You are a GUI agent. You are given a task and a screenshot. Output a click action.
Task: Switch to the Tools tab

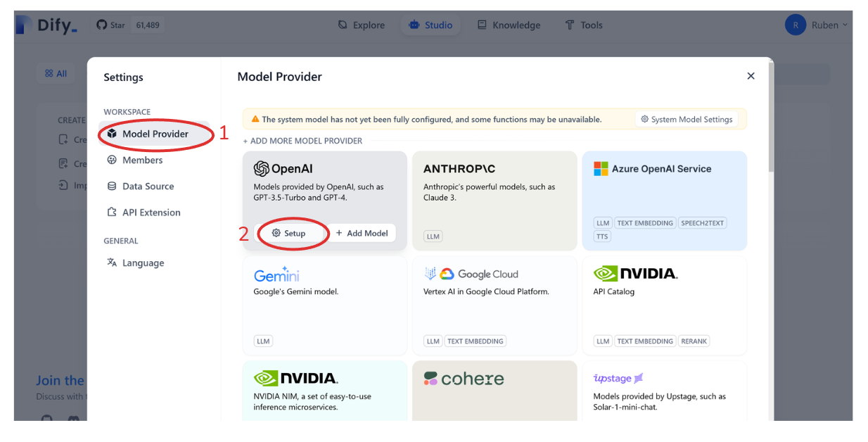(x=584, y=24)
